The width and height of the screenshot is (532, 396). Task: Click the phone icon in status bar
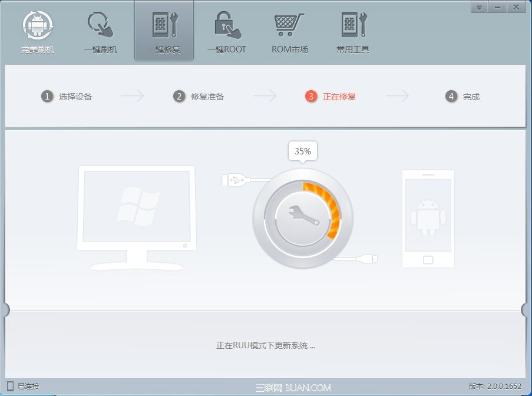click(x=10, y=386)
